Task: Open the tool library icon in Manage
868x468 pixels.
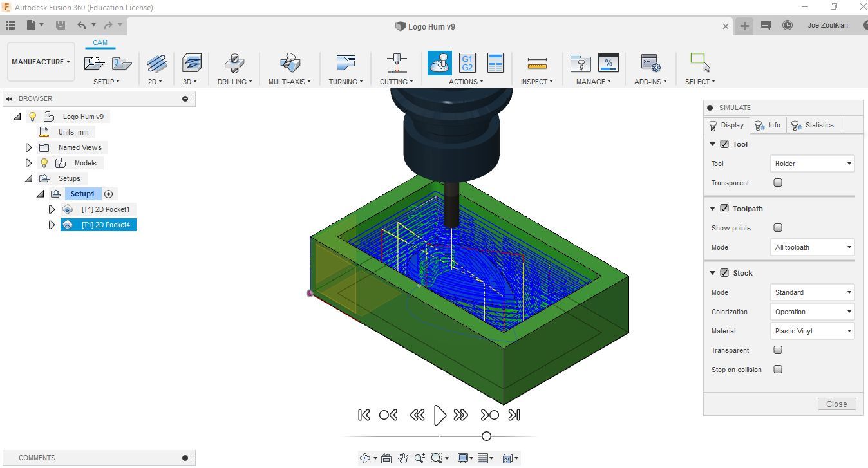Action: coord(580,63)
